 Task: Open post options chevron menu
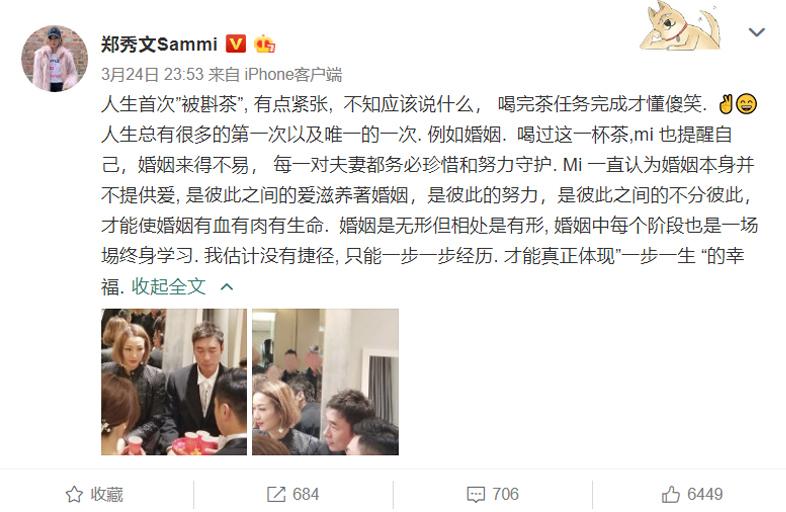(756, 32)
